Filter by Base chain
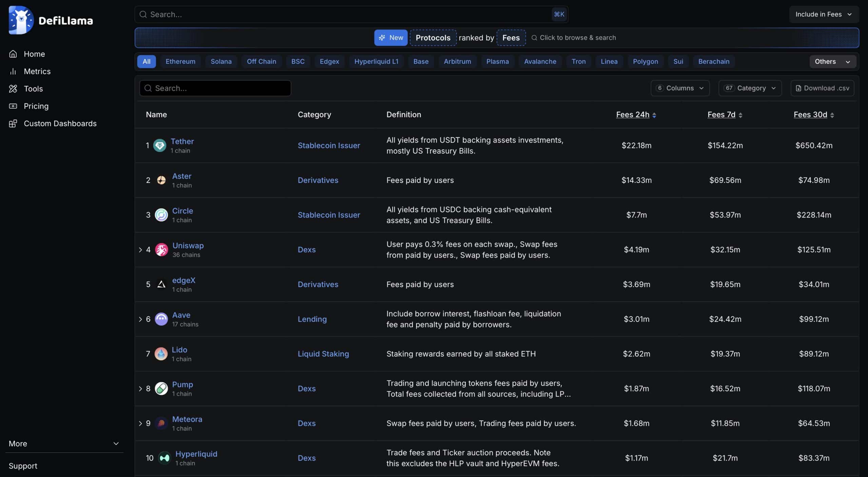Image resolution: width=868 pixels, height=477 pixels. (421, 61)
